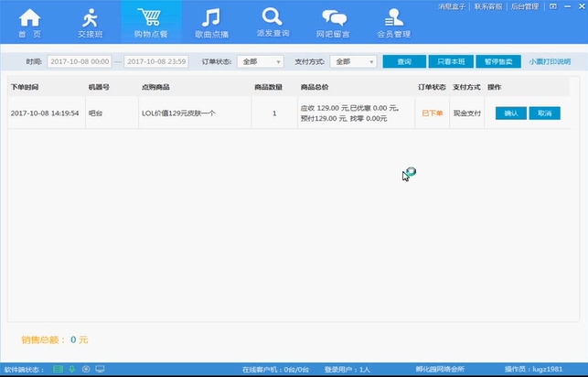
Task: Click the 订单状态 column header
Action: coord(432,88)
